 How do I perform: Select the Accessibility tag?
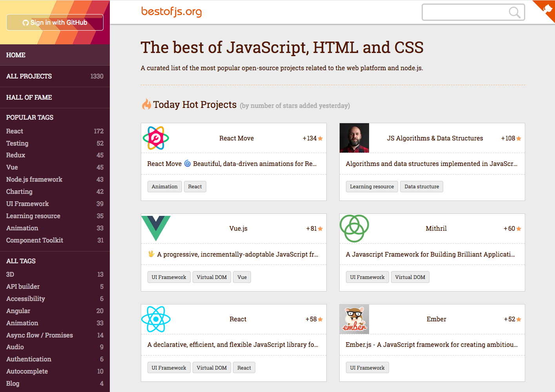[55, 299]
